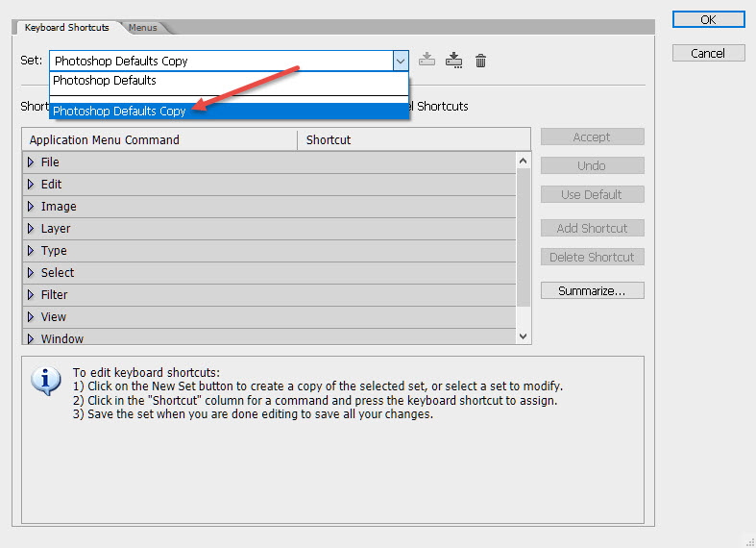Expand the Type command group
The width and height of the screenshot is (756, 548).
[x=31, y=251]
